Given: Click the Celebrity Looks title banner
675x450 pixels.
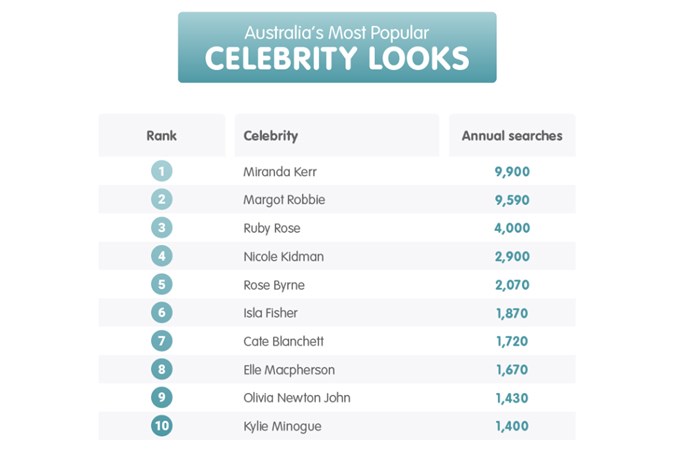Looking at the screenshot, I should [337, 47].
